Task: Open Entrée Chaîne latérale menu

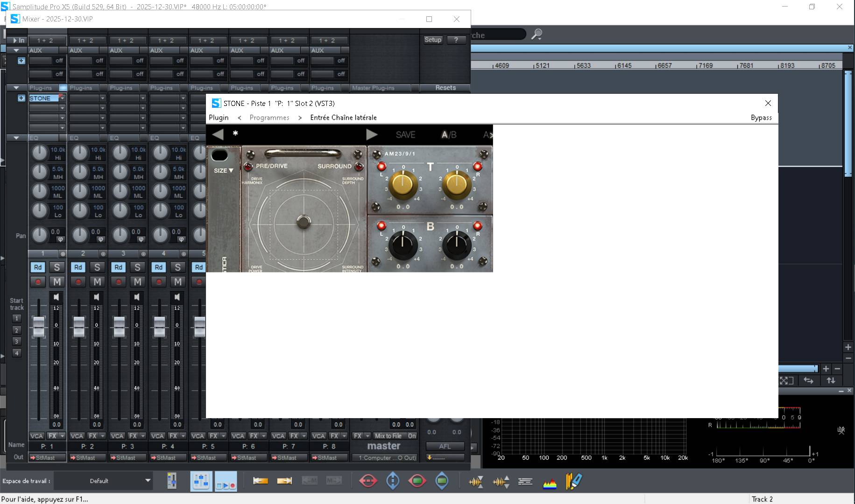Action: pyautogui.click(x=343, y=118)
